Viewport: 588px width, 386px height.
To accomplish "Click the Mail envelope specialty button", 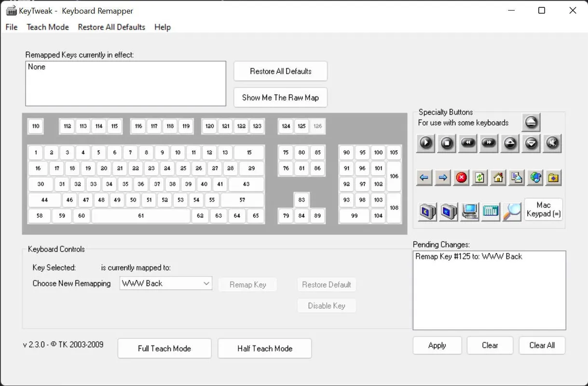I will pyautogui.click(x=517, y=178).
